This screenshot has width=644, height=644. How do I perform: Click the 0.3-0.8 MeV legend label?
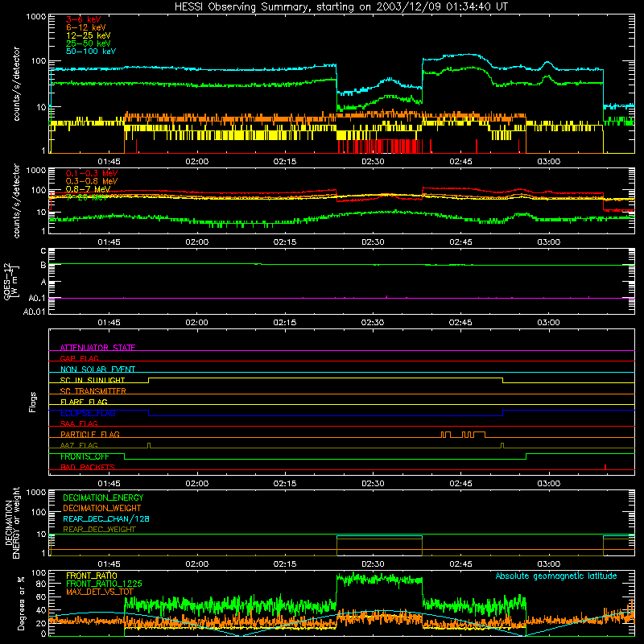click(x=92, y=181)
